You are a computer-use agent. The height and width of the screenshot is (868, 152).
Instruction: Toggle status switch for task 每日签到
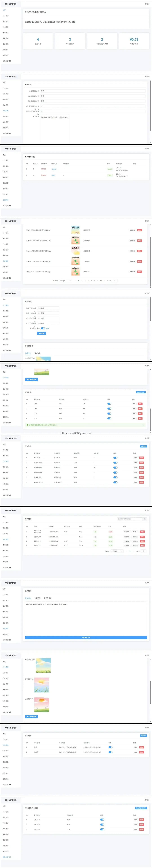pos(115,458)
